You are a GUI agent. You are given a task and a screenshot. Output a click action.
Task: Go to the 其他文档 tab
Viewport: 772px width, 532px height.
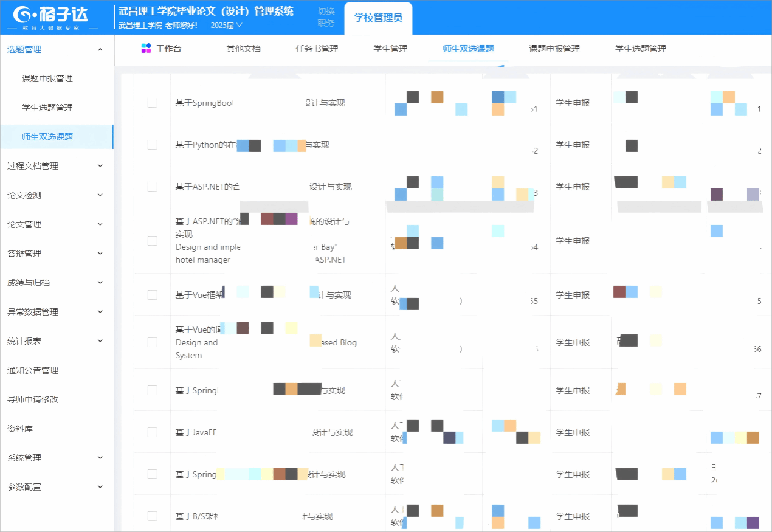click(x=243, y=49)
